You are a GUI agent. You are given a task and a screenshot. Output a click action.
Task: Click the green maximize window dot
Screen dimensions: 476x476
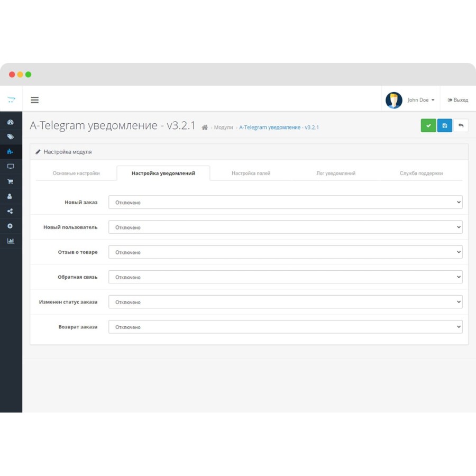point(28,75)
